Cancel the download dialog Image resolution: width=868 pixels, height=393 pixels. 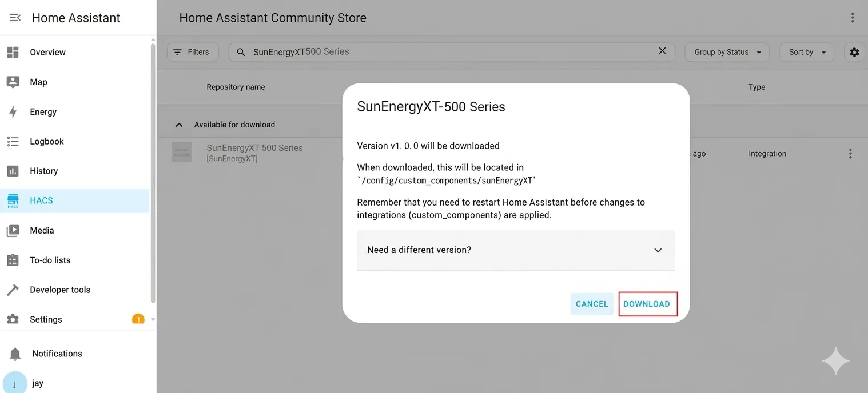tap(592, 304)
